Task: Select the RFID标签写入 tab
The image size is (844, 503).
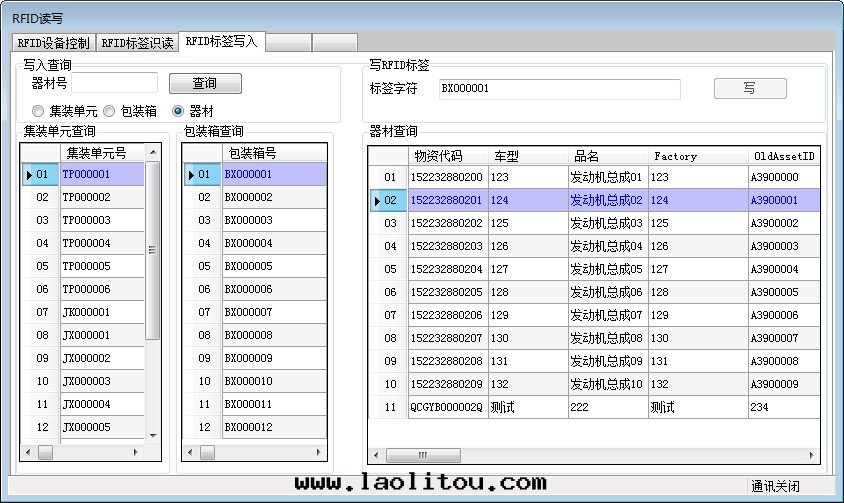Action: tap(221, 42)
